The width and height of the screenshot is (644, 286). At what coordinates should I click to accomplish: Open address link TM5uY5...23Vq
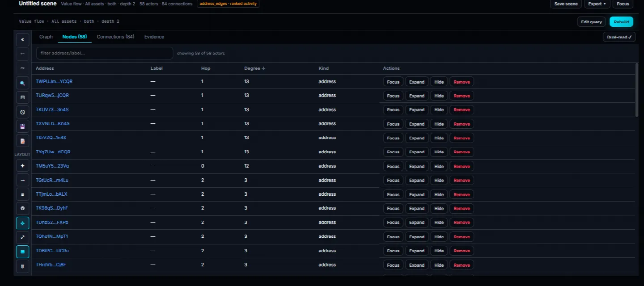coord(52,166)
